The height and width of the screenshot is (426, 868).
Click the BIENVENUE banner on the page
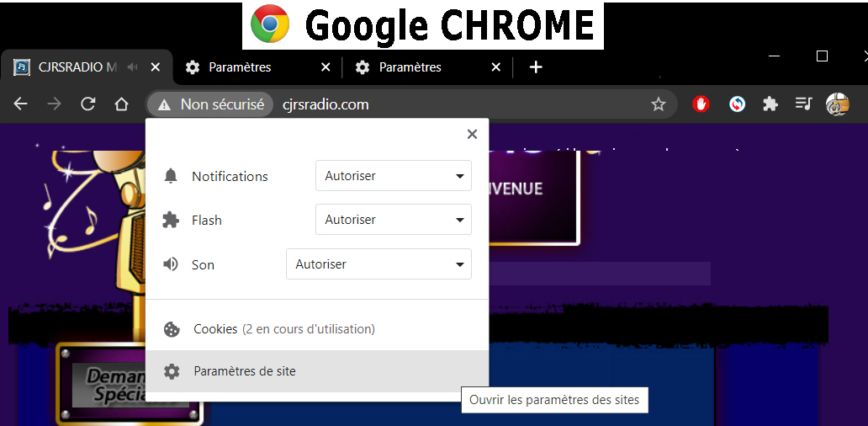533,197
